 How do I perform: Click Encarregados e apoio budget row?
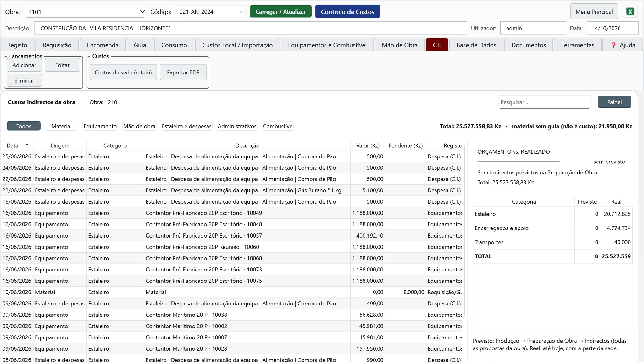pyautogui.click(x=552, y=228)
